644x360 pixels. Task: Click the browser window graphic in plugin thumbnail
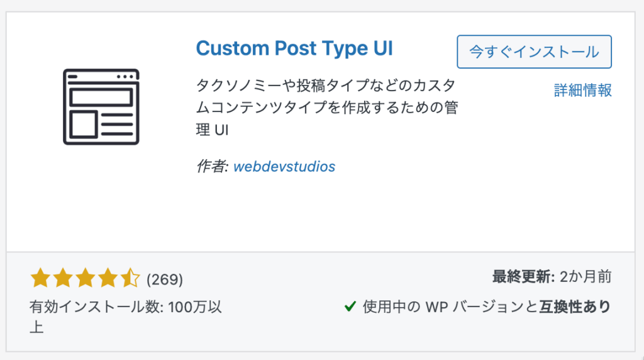pyautogui.click(x=101, y=107)
